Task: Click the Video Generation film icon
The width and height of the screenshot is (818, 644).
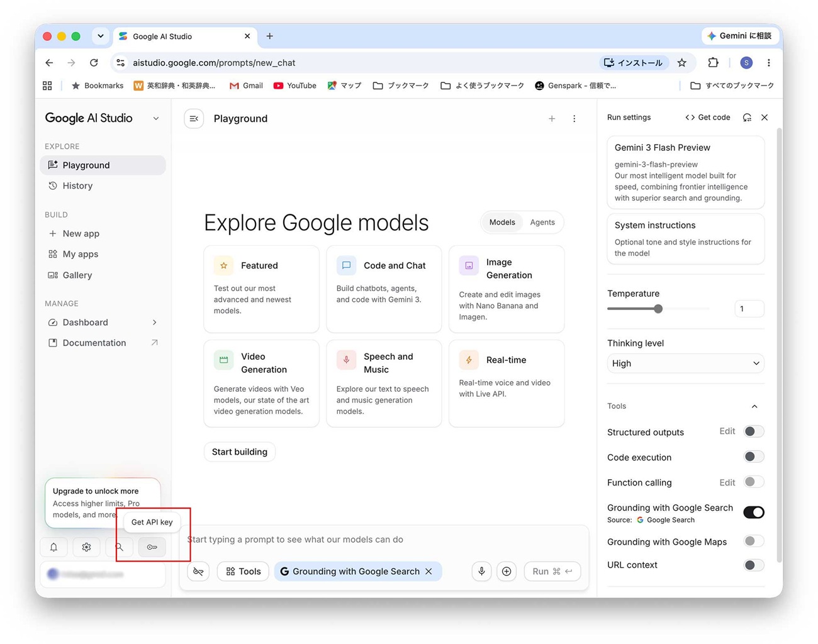Action: 223,360
